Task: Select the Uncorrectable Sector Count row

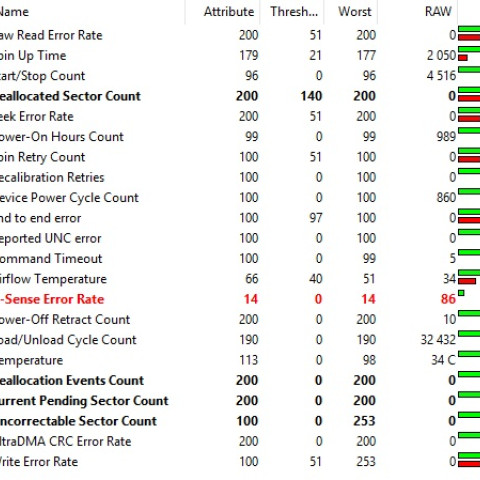Action: point(240,421)
